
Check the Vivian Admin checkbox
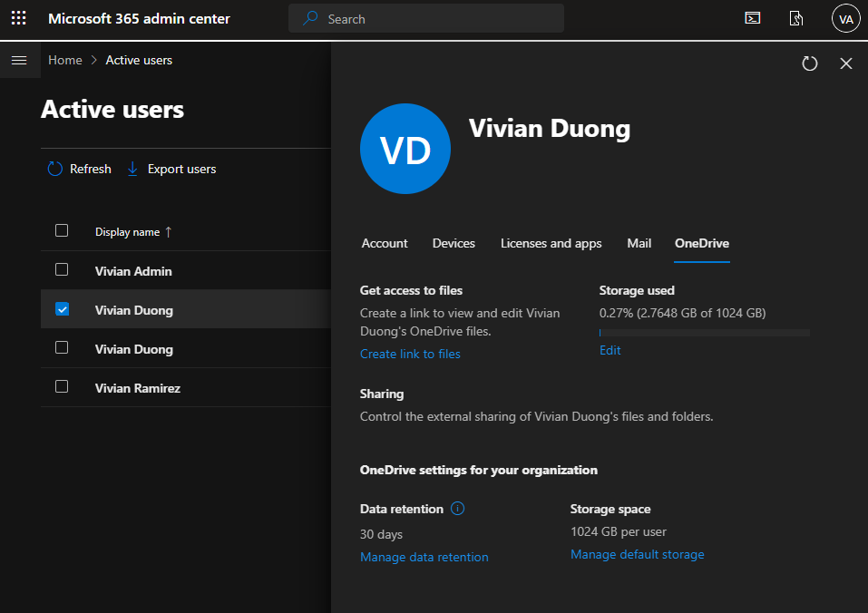coord(62,269)
